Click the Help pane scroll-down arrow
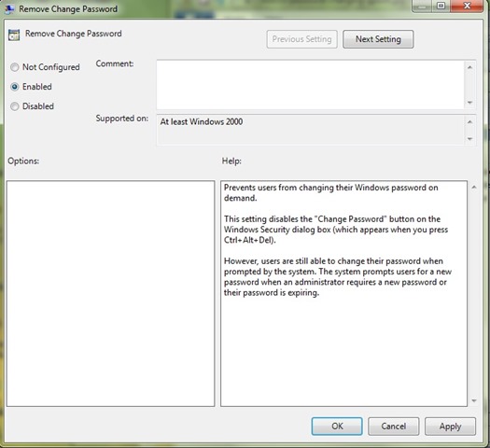Image resolution: width=490 pixels, height=448 pixels. pyautogui.click(x=474, y=400)
